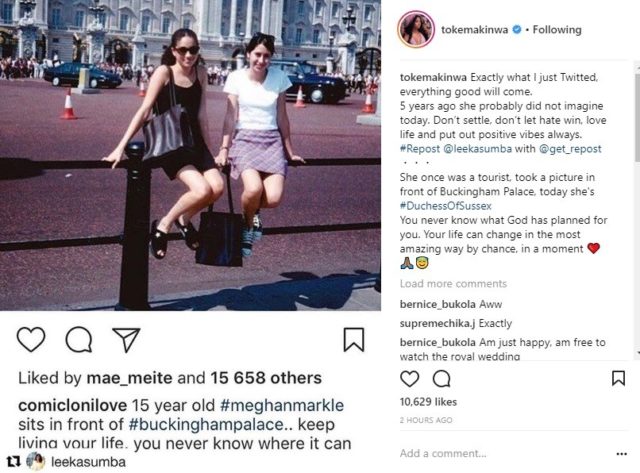Click the comment bubble icon above 10,629 likes

pos(443,379)
